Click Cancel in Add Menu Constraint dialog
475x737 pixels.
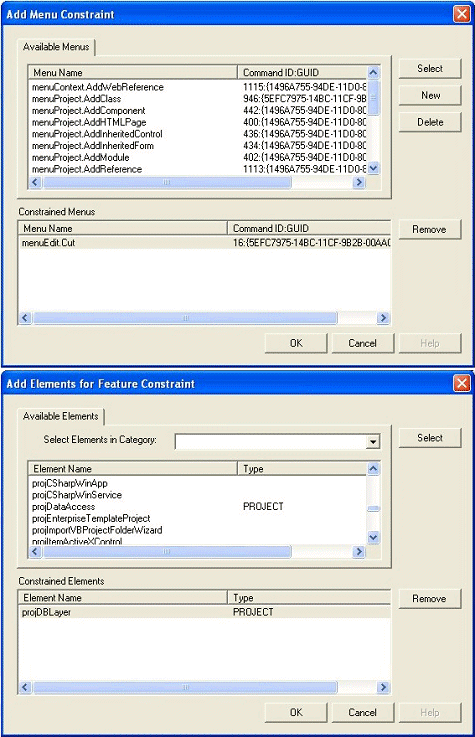click(363, 343)
